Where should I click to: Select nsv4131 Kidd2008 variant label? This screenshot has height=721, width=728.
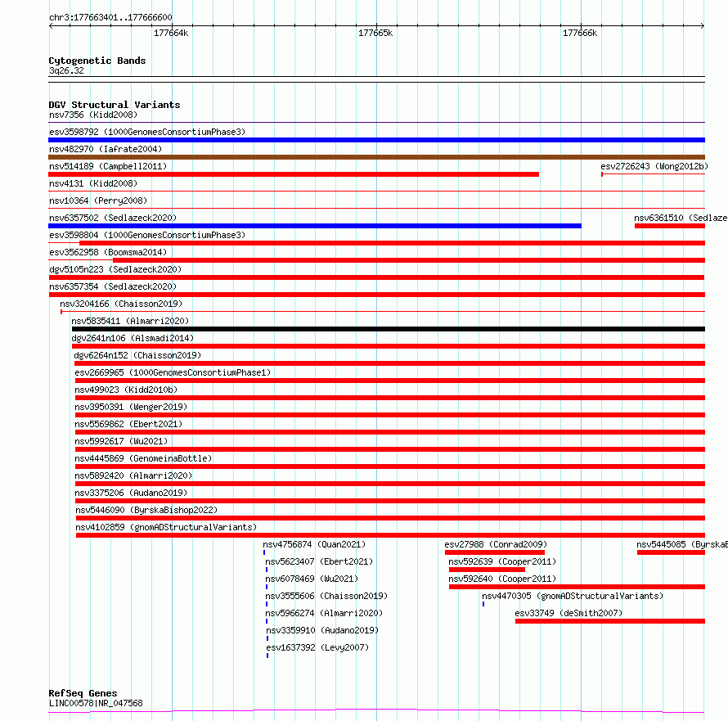pos(93,183)
